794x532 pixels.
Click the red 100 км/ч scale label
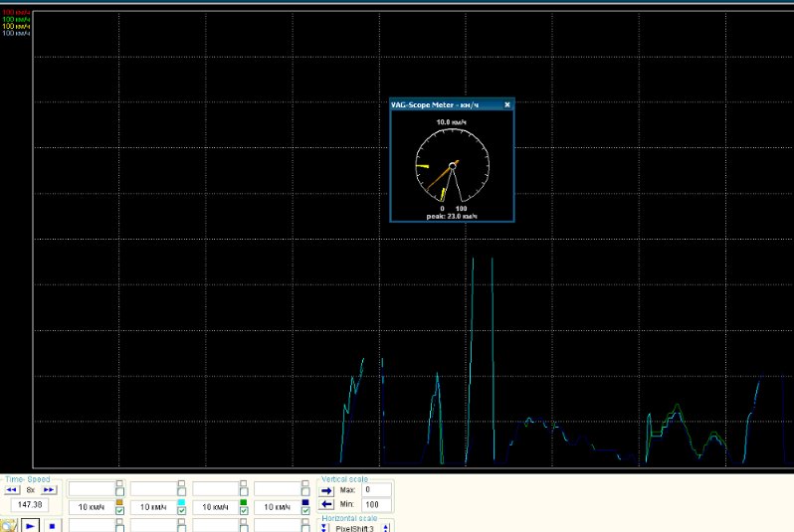(x=16, y=12)
